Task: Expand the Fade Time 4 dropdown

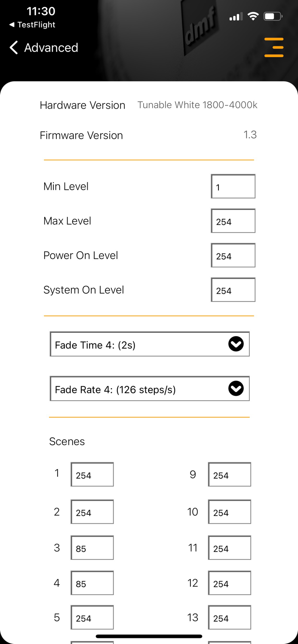Action: (x=149, y=344)
